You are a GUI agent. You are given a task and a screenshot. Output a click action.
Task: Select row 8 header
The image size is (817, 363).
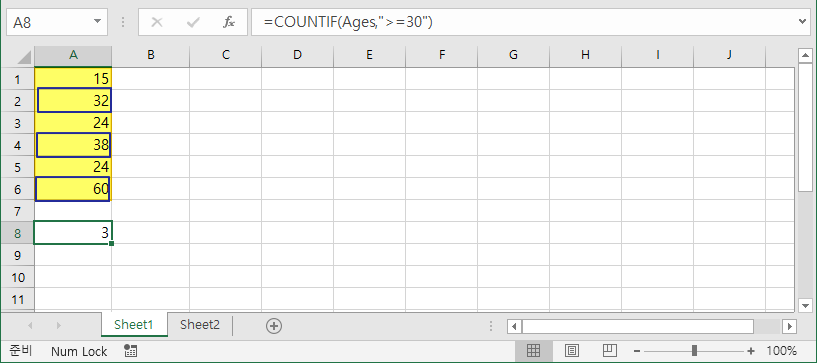17,233
